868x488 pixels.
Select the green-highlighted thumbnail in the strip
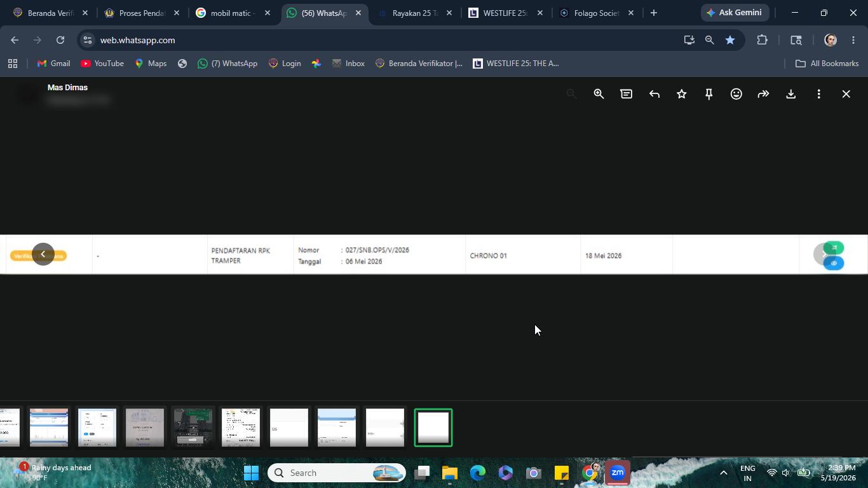[433, 428]
